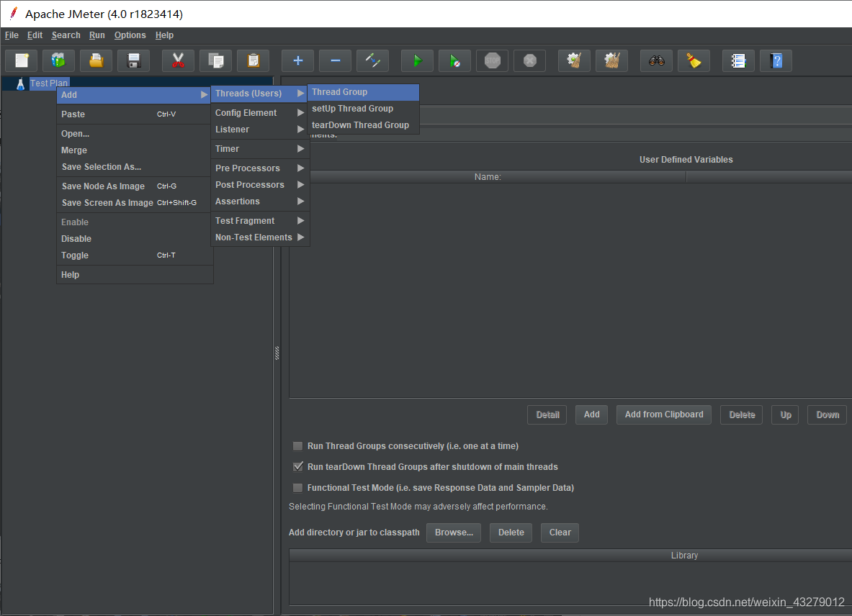Screen dimensions: 852x616
Task: Open the File menu
Action: click(12, 35)
